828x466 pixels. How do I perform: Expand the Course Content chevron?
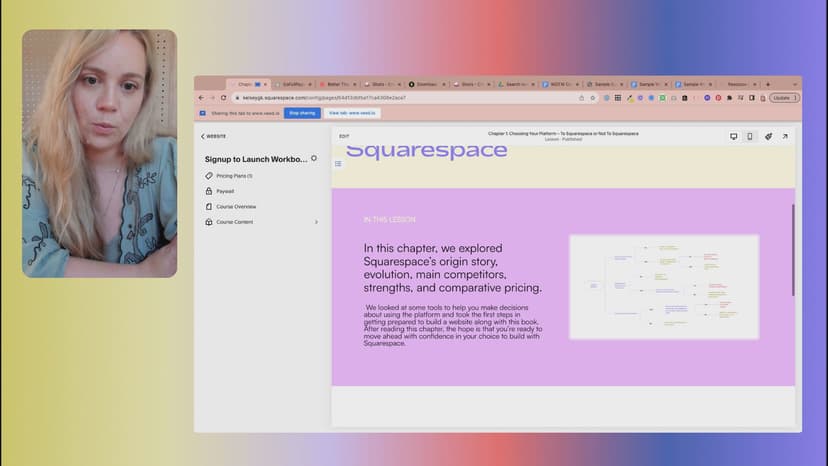316,222
